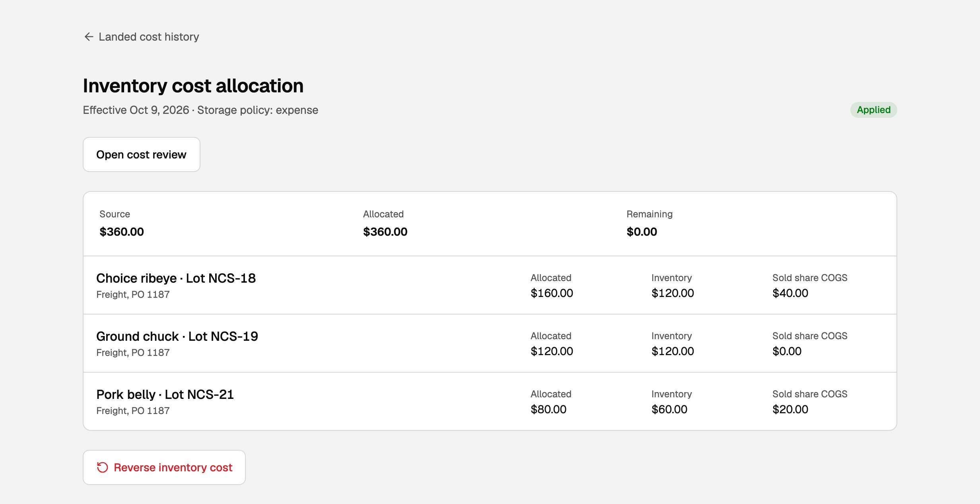
Task: Click Choice ribeye sold share COGS $40.00
Action: click(790, 293)
